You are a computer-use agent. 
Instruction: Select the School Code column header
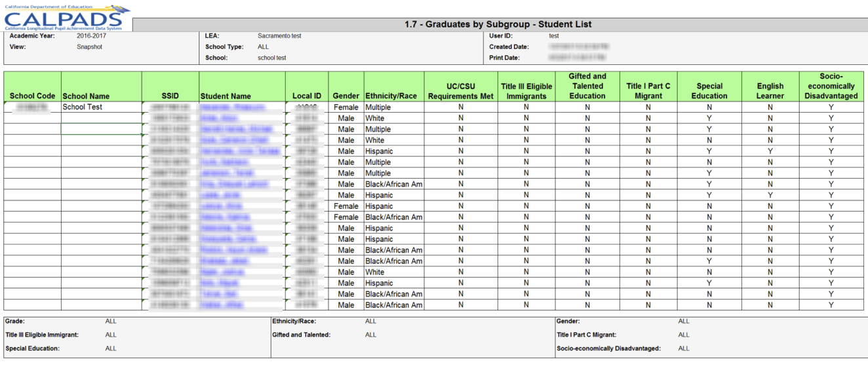pos(32,96)
